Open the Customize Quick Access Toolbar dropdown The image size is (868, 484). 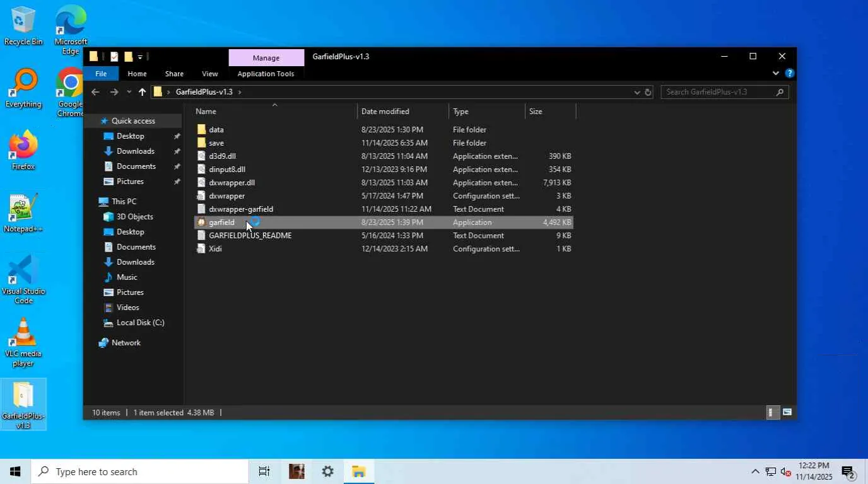coord(140,57)
